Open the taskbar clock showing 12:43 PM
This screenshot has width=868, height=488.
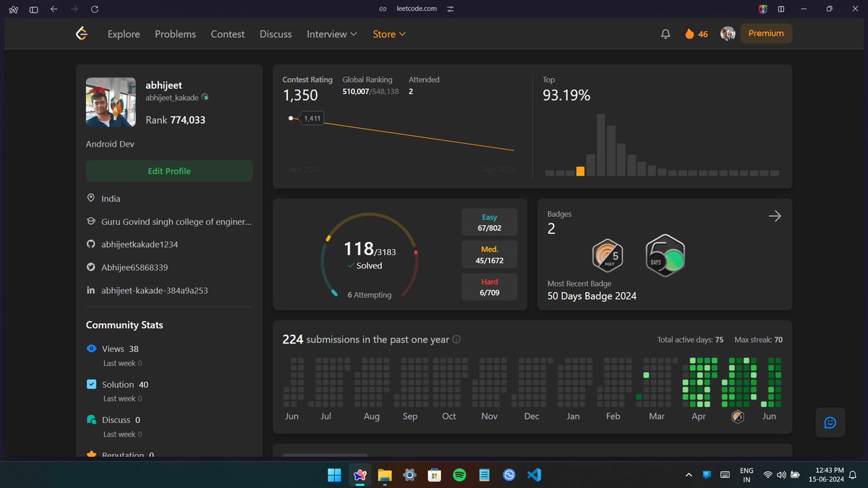[827, 475]
